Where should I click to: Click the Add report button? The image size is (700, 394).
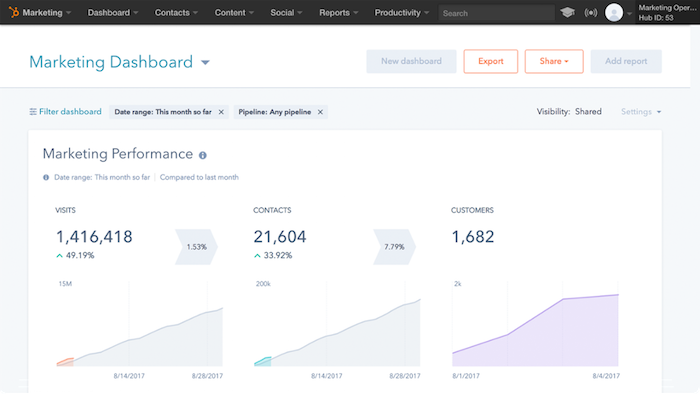pyautogui.click(x=626, y=61)
